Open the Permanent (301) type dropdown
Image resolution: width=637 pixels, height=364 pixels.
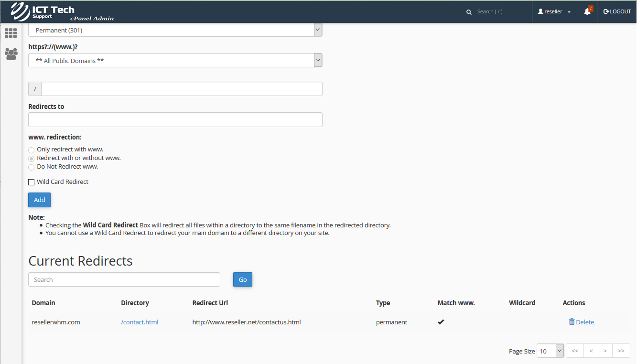175,30
